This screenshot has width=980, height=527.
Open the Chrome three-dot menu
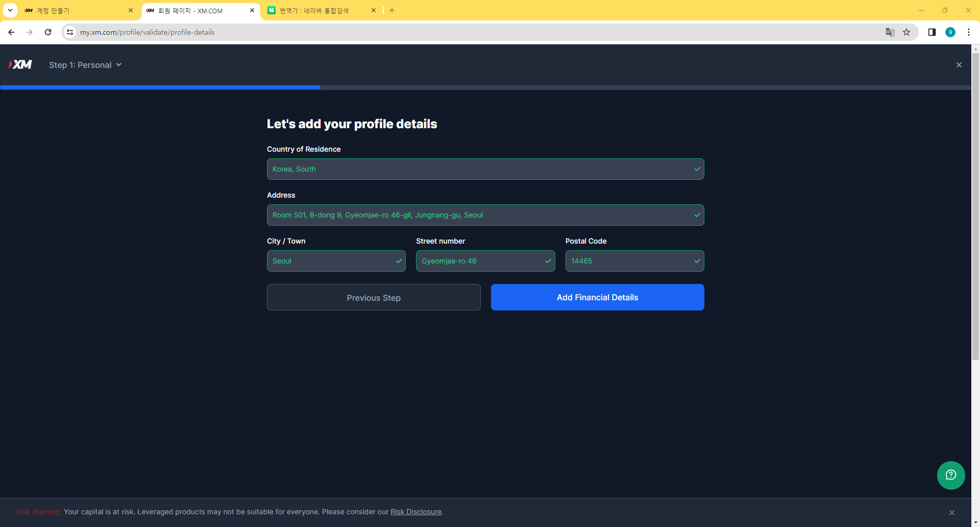pyautogui.click(x=968, y=32)
